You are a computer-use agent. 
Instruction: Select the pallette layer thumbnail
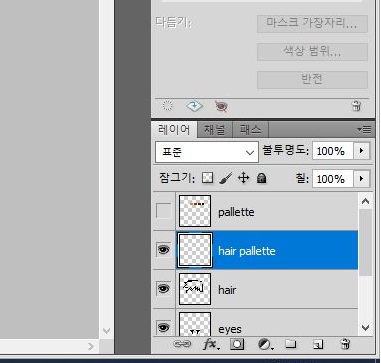click(x=195, y=211)
